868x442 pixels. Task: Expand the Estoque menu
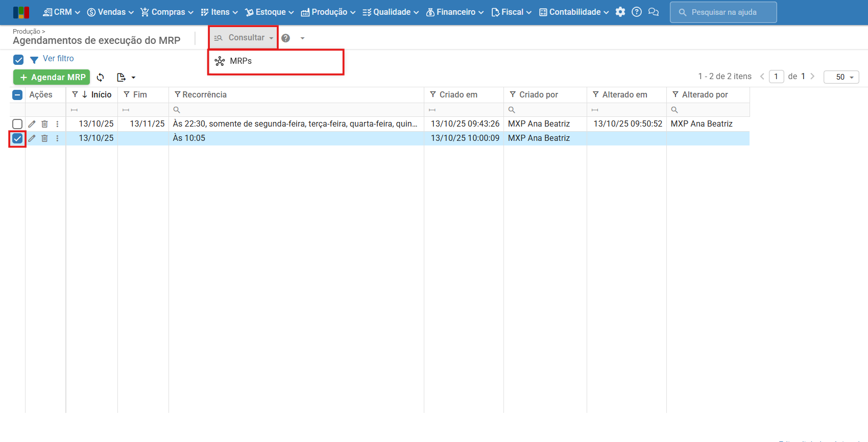(270, 12)
